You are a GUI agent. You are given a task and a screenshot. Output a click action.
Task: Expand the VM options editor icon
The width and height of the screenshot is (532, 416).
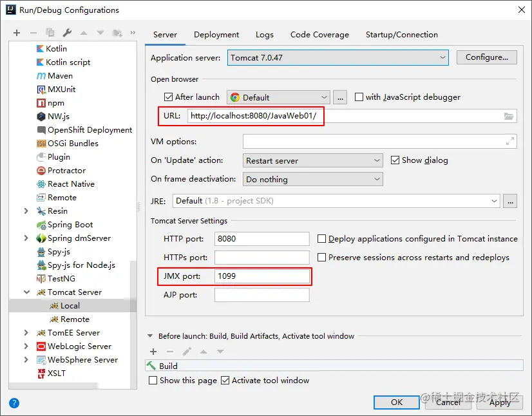pos(509,141)
